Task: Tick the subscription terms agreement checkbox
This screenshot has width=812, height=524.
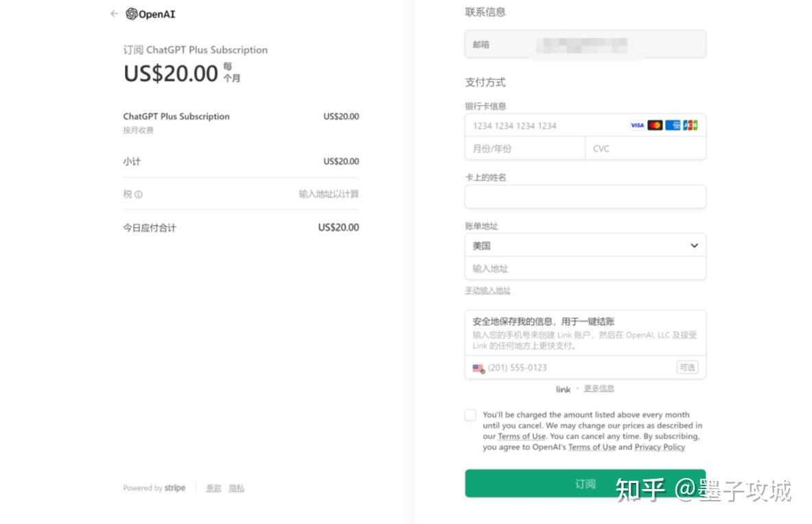Action: (x=470, y=415)
